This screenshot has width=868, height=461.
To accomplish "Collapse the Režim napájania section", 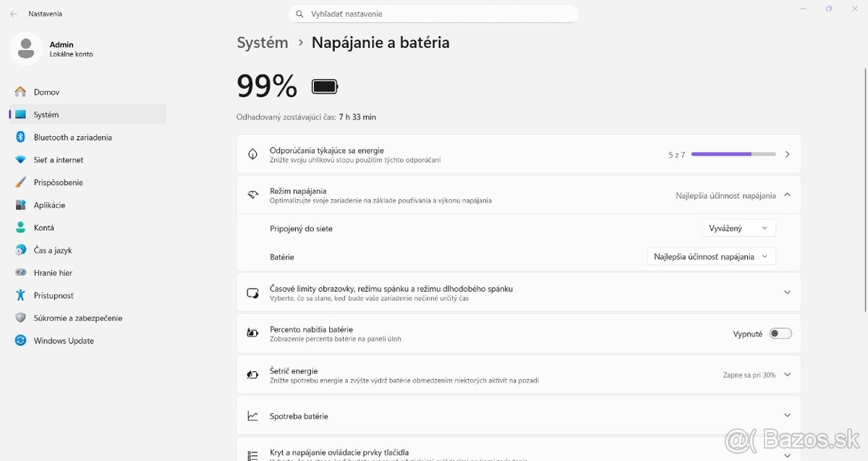I will pos(787,195).
